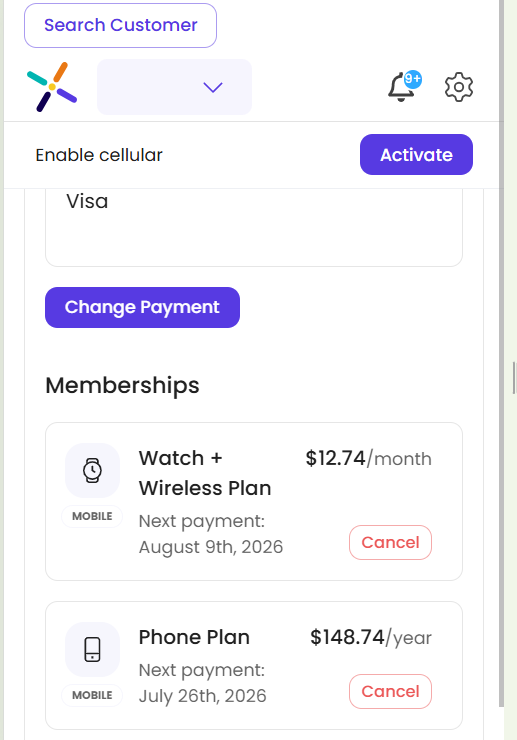Open settings via the gear icon
The height and width of the screenshot is (740, 517).
pos(458,87)
